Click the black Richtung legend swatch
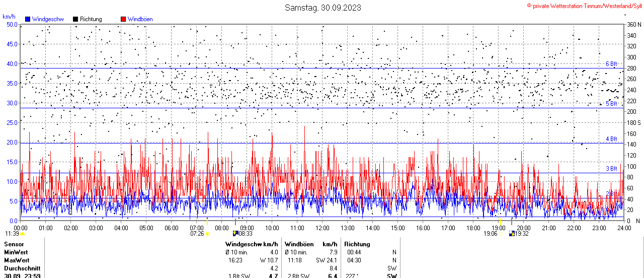Screen dimensions: 644x278 [75, 19]
